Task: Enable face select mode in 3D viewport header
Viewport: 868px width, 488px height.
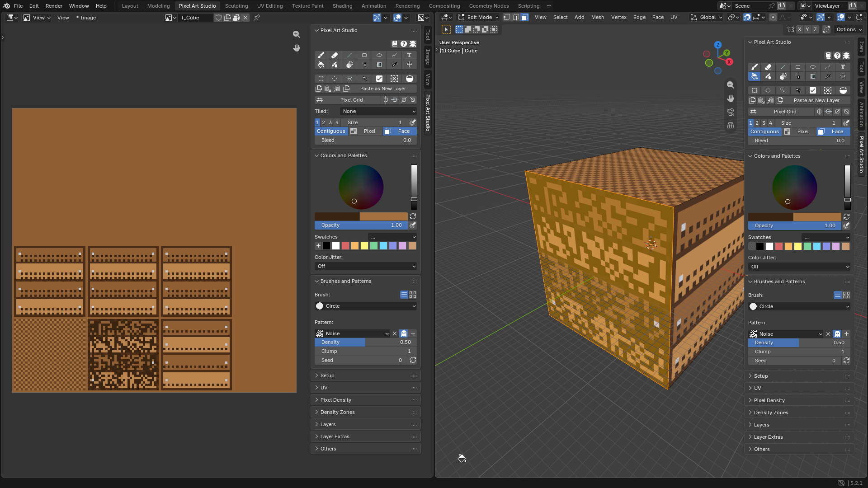Action: click(524, 17)
